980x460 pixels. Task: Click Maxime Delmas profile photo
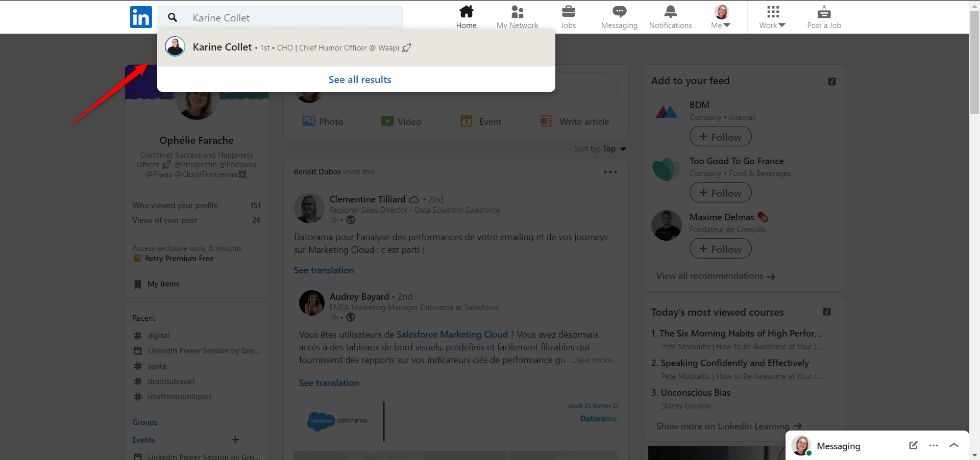pos(667,225)
